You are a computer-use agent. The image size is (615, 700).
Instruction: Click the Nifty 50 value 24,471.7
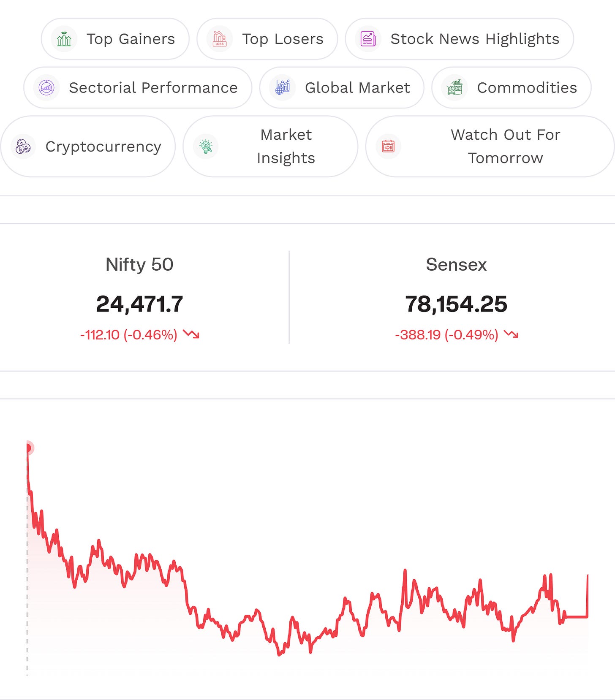(x=139, y=304)
